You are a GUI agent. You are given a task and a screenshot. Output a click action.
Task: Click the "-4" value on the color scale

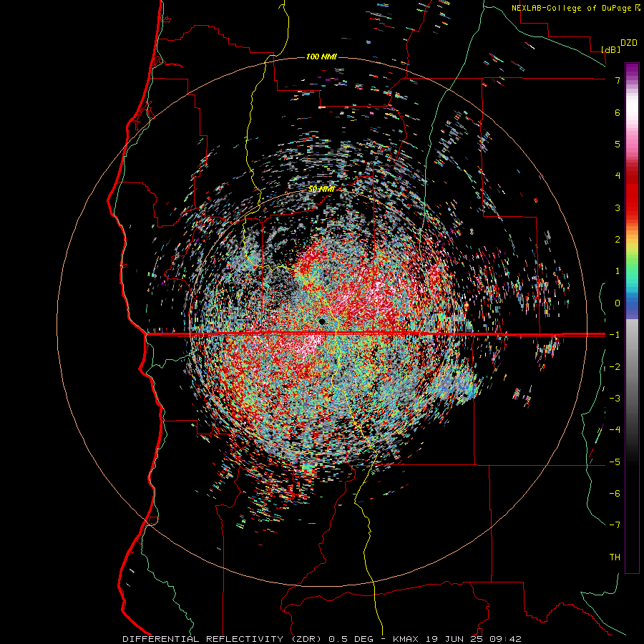615,430
